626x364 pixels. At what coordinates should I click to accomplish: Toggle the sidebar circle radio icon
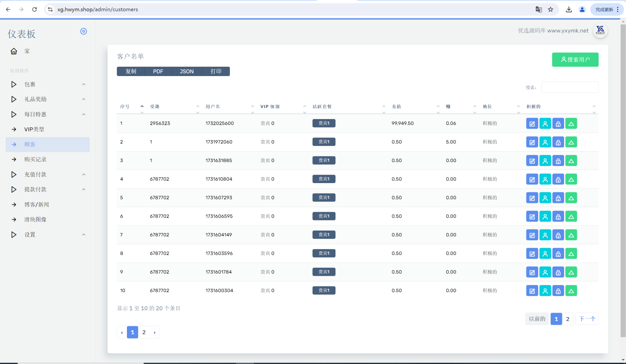coord(84,31)
